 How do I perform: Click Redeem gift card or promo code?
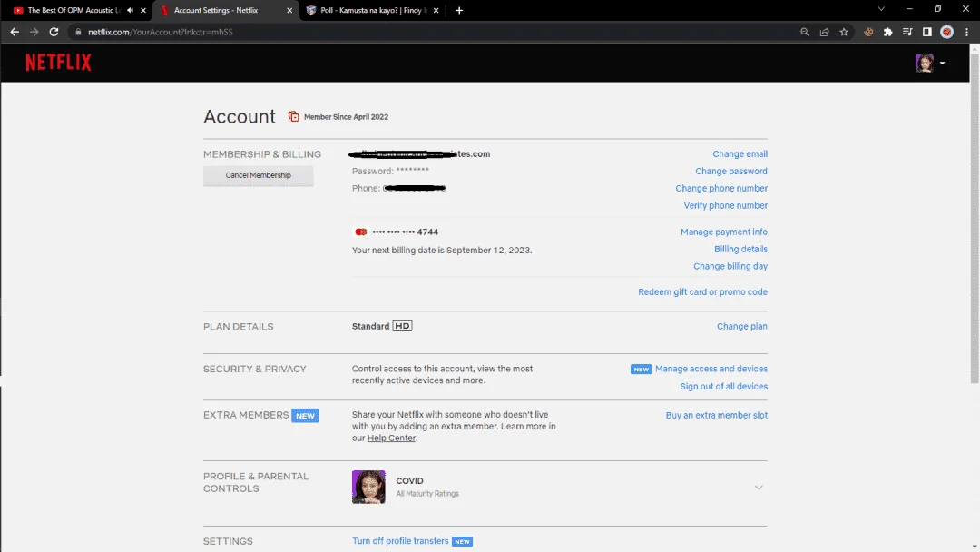click(x=702, y=292)
